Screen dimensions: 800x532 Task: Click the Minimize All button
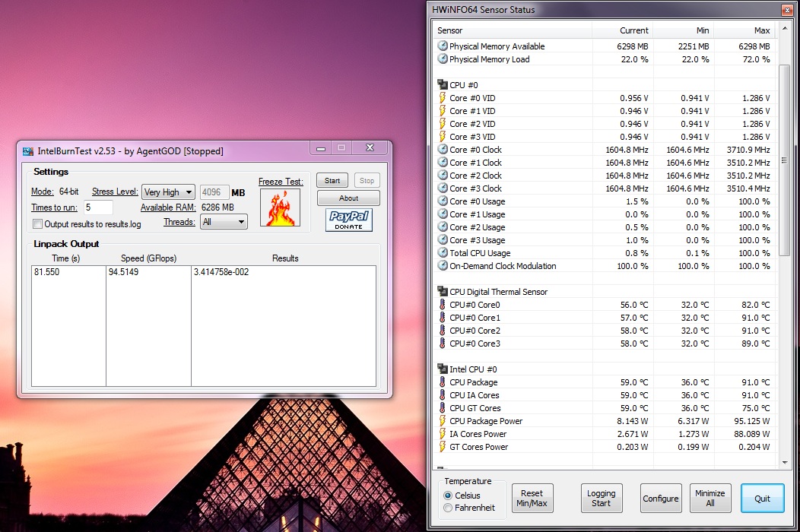[x=710, y=499]
